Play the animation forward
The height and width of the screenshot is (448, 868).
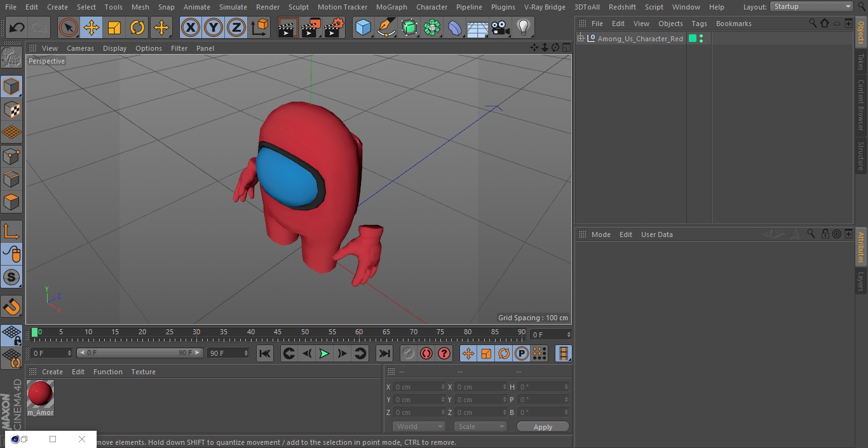[x=324, y=353]
